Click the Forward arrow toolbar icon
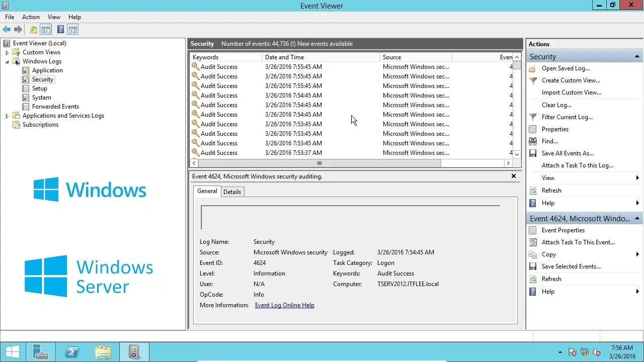 18,30
